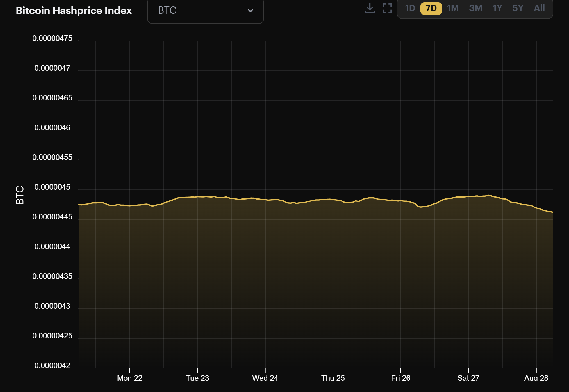Click the Wed 24 axis label

click(x=265, y=378)
